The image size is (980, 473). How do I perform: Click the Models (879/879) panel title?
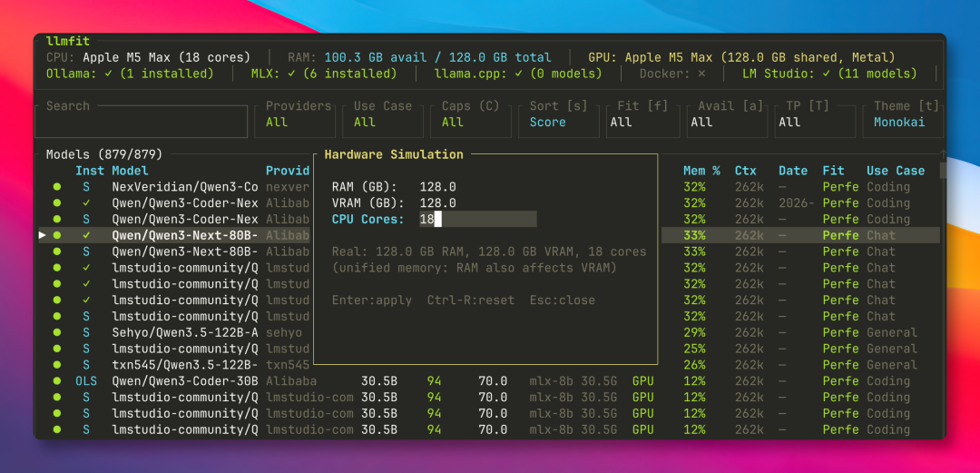pyautogui.click(x=104, y=154)
